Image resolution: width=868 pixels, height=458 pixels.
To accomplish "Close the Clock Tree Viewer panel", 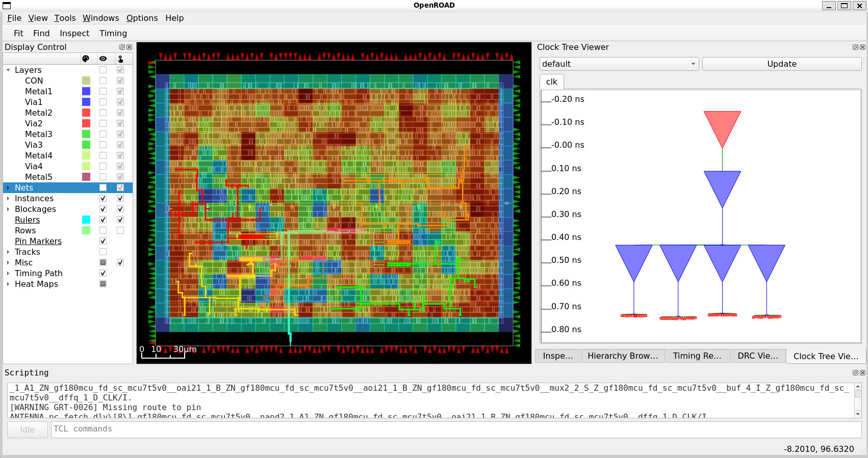I will tap(862, 47).
